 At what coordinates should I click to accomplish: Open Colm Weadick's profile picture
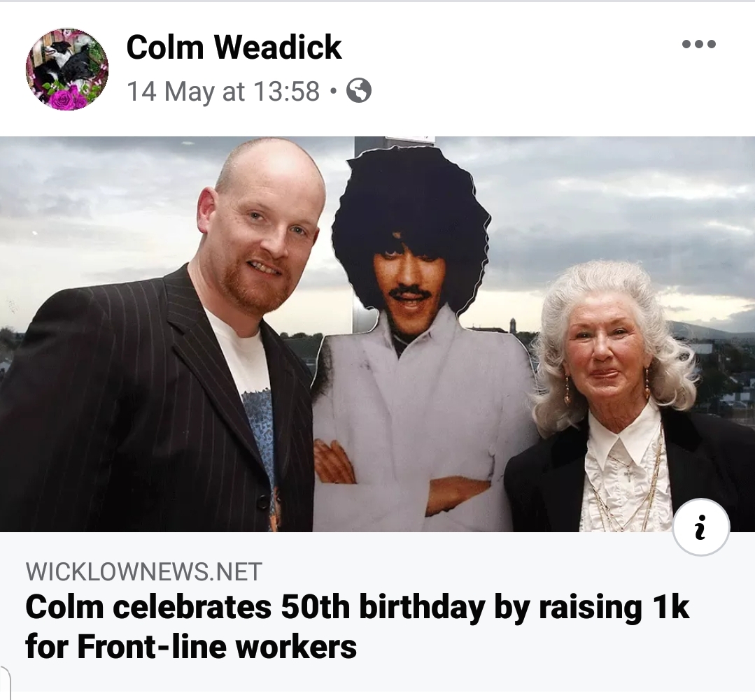tap(66, 69)
